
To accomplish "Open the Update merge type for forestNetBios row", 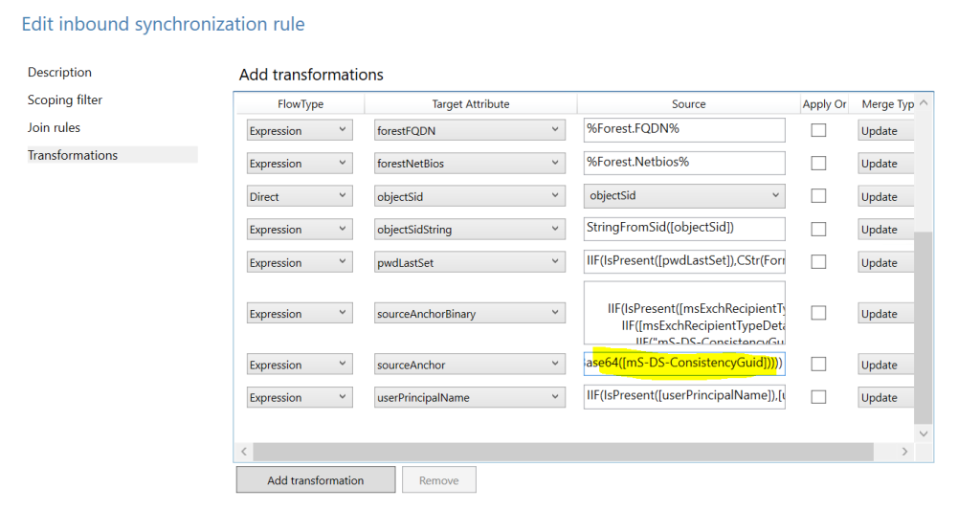I will pyautogui.click(x=885, y=164).
